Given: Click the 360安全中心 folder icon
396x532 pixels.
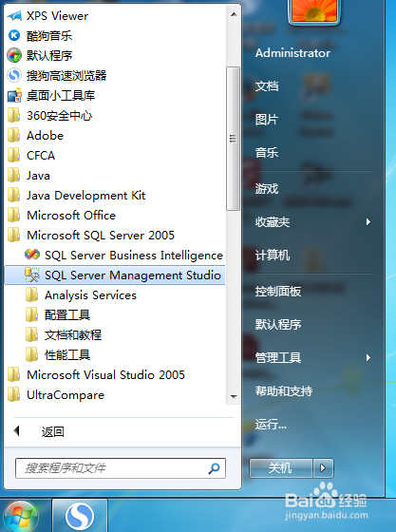Looking at the screenshot, I should tap(14, 115).
